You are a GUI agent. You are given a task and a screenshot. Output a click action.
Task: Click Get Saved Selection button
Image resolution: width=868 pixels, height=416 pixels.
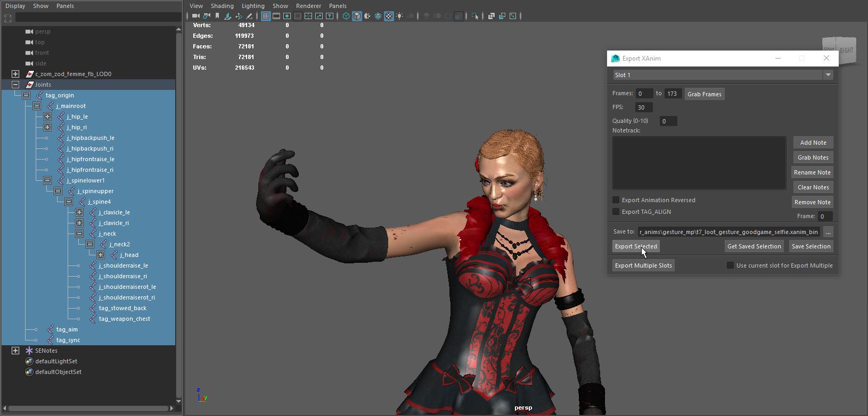pos(754,246)
